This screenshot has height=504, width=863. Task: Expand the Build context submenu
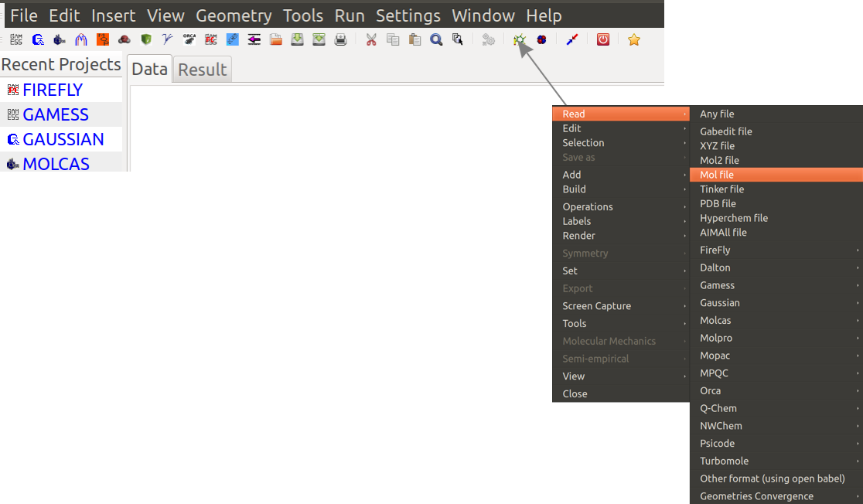(x=621, y=189)
